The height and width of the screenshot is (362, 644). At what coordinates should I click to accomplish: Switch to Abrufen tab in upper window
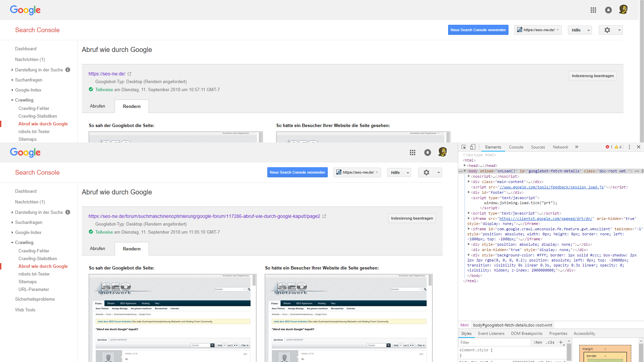(x=98, y=106)
